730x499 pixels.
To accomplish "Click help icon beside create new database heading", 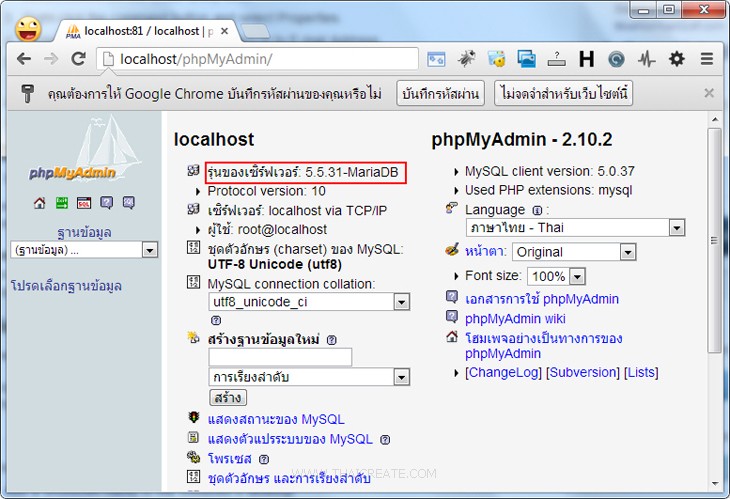I will point(331,340).
